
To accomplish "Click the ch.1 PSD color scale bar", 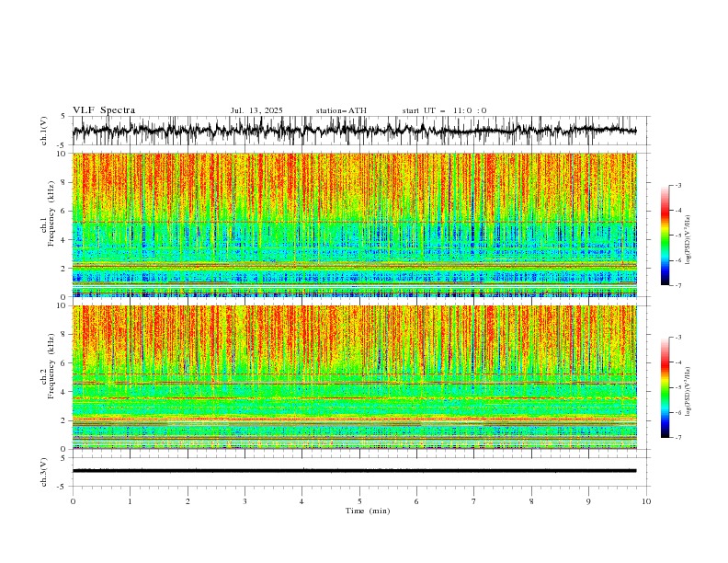I will (665, 236).
